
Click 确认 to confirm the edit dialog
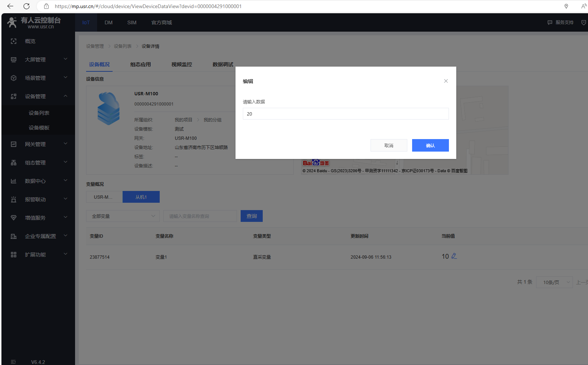[431, 145]
